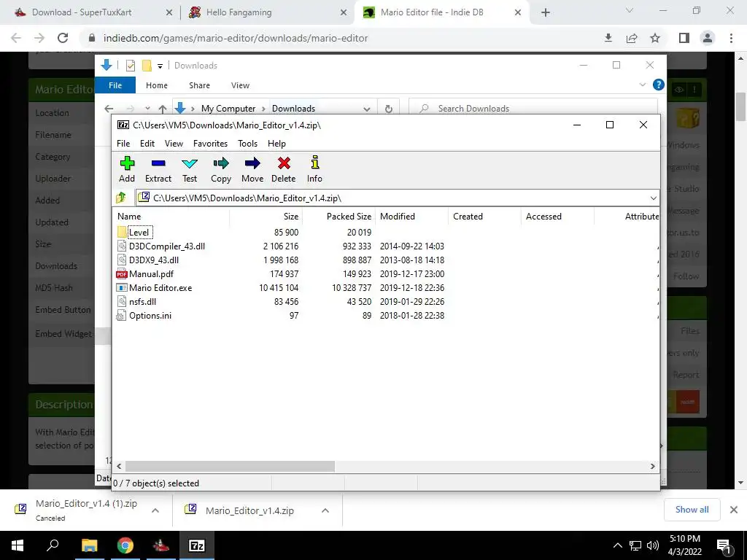Close Chrome's downloads shelf

click(734, 510)
